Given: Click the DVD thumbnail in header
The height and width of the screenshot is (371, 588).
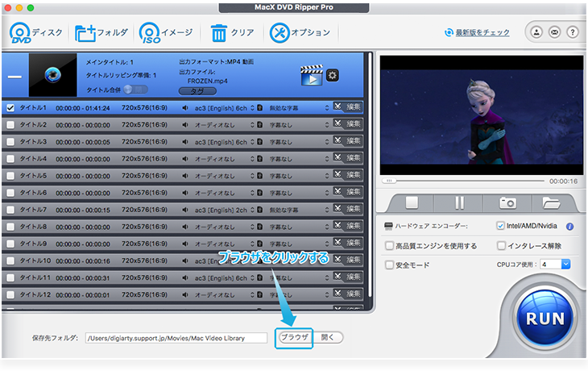Looking at the screenshot, I should tap(53, 75).
